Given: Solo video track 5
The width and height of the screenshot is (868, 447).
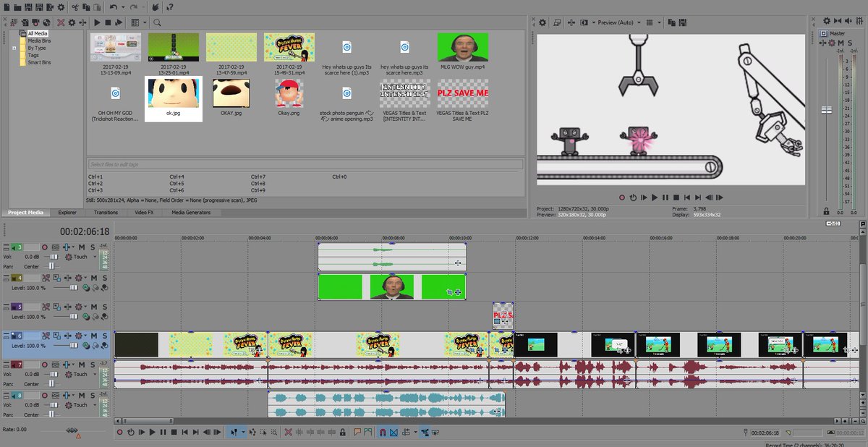Looking at the screenshot, I should pyautogui.click(x=104, y=307).
